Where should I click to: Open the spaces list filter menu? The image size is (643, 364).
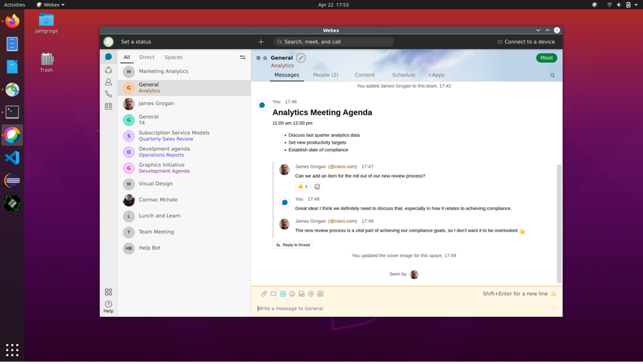(242, 57)
